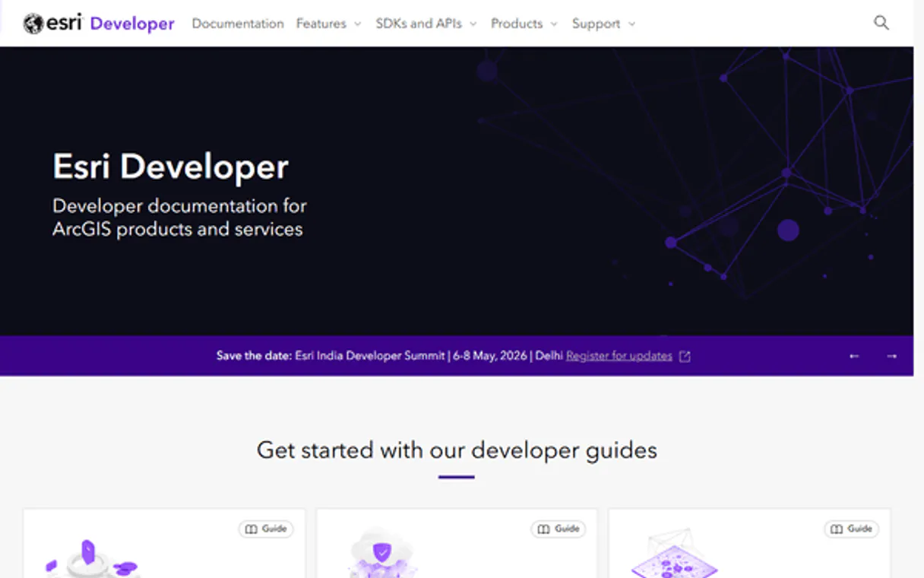Click the external link icon beside Register for updates
Screen dimensions: 924x578
(685, 355)
